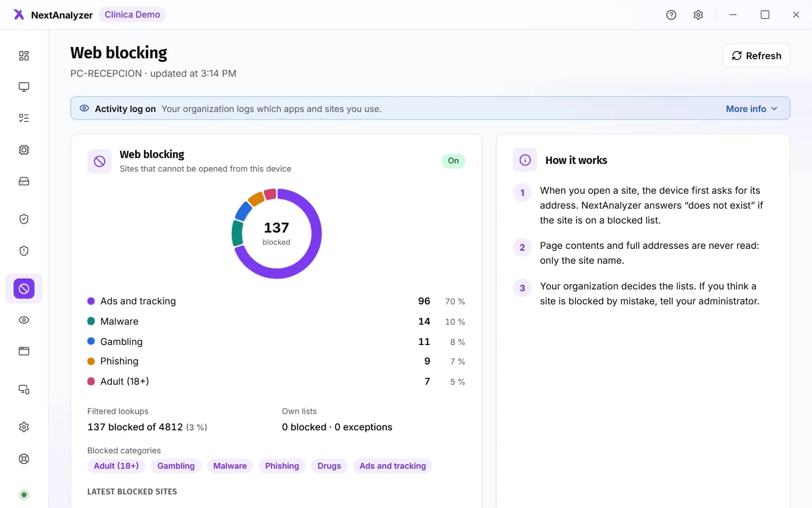Image resolution: width=812 pixels, height=508 pixels.
Task: Click step number 2 in How it works
Action: click(x=522, y=247)
